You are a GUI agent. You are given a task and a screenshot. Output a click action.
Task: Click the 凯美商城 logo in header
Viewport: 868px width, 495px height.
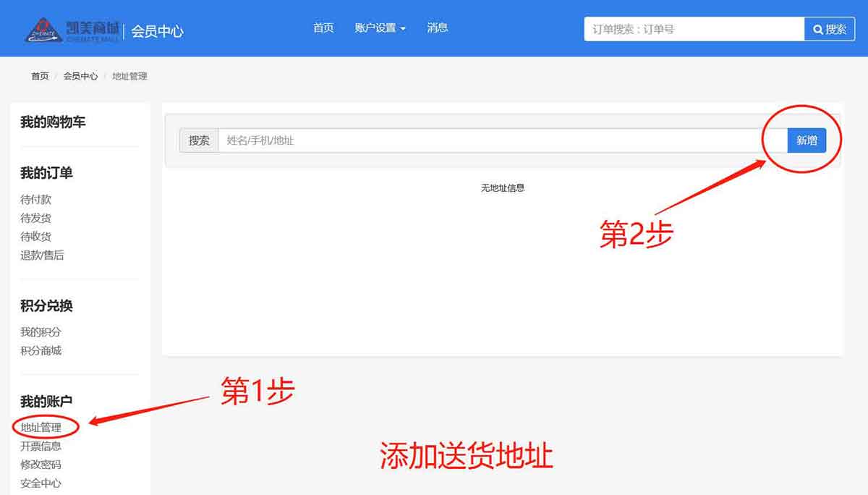coord(72,30)
